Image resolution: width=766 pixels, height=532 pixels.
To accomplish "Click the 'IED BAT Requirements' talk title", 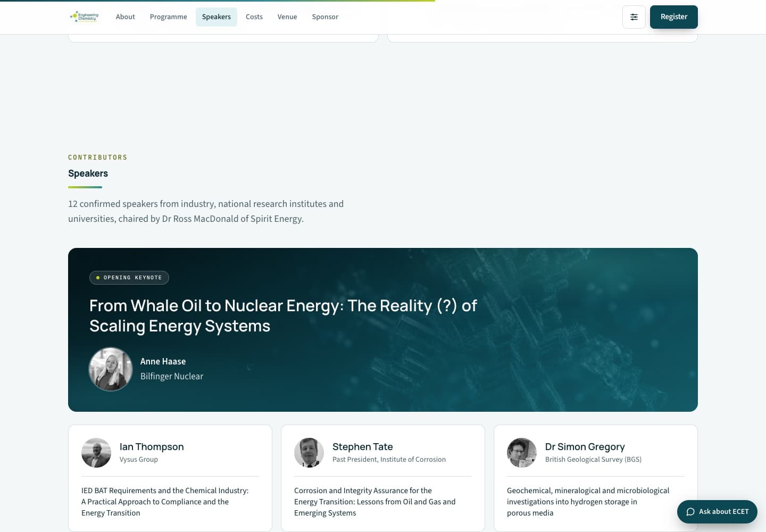I will click(x=165, y=502).
